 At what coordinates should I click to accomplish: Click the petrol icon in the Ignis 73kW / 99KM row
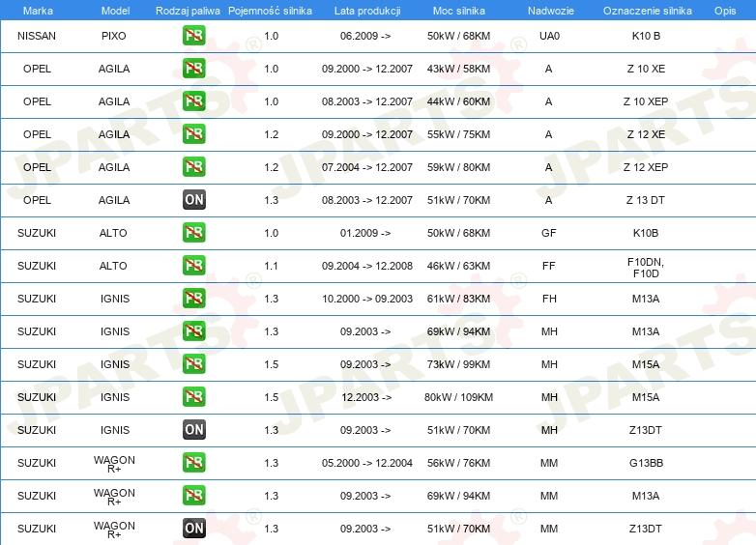point(193,363)
